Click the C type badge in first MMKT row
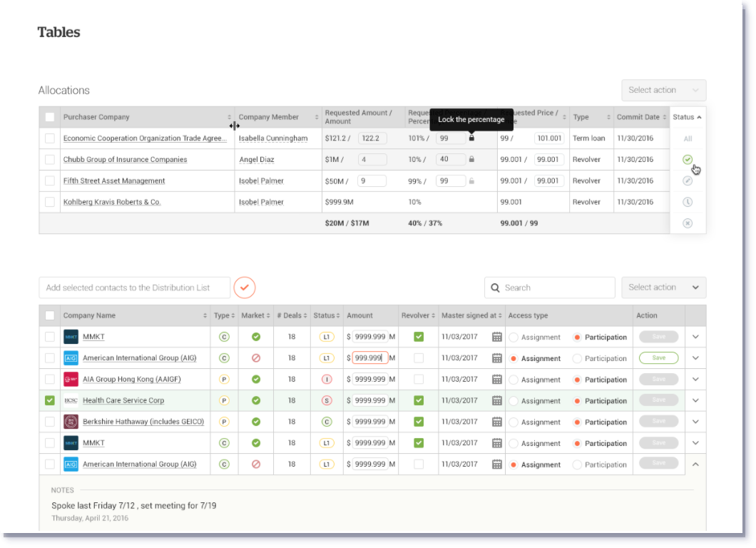The width and height of the screenshot is (756, 548). pyautogui.click(x=224, y=337)
